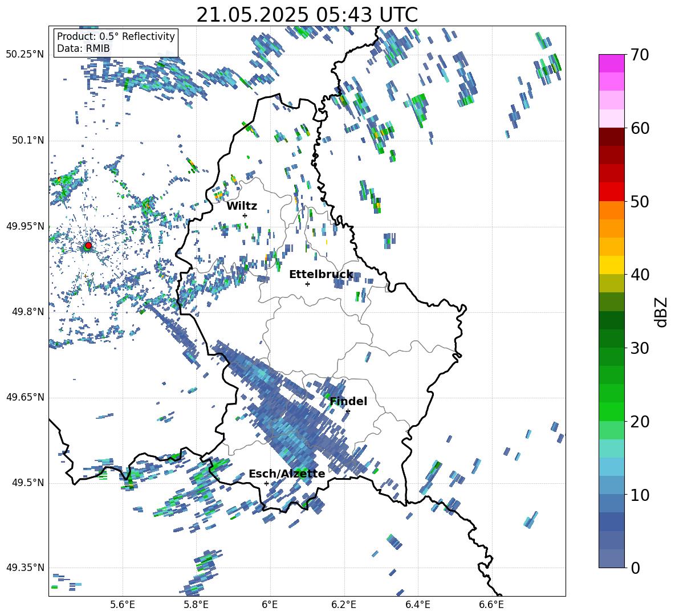Click the 49.8°N latitude label
Image resolution: width=675 pixels, height=616 pixels.
click(x=28, y=312)
